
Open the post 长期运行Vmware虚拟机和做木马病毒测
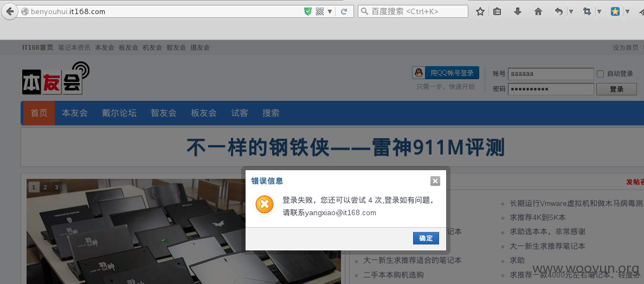[x=576, y=203]
